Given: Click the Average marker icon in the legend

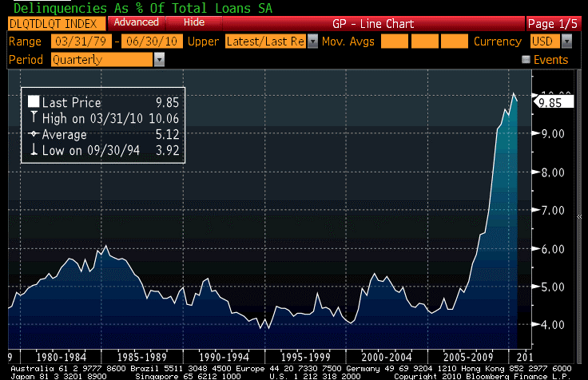Looking at the screenshot, I should [34, 134].
